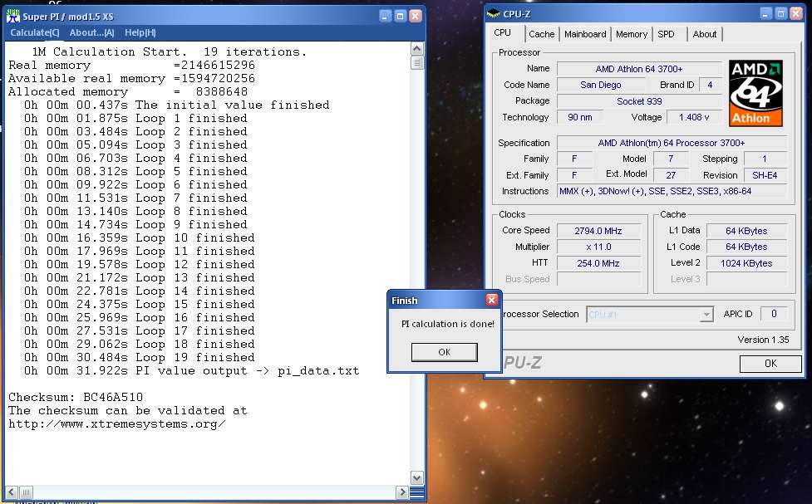The image size is (812, 504).
Task: Click the Brand ID value 4
Action: click(710, 85)
